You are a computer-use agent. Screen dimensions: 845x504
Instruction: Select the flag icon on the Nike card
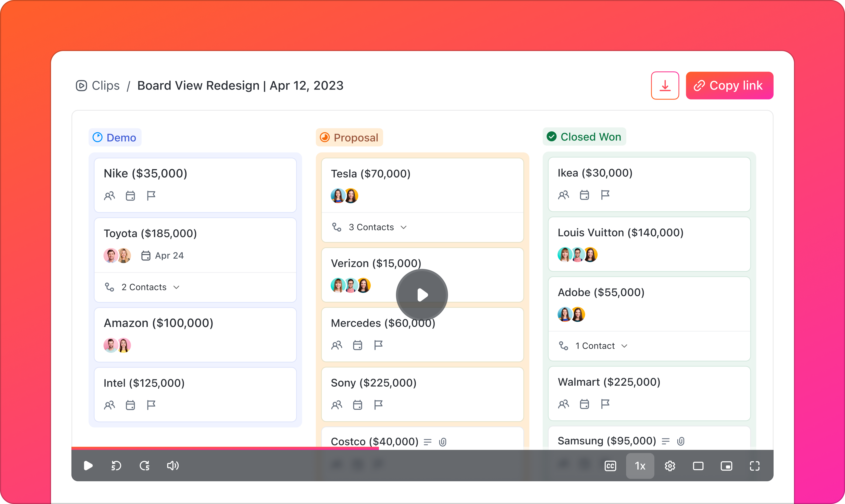point(151,195)
